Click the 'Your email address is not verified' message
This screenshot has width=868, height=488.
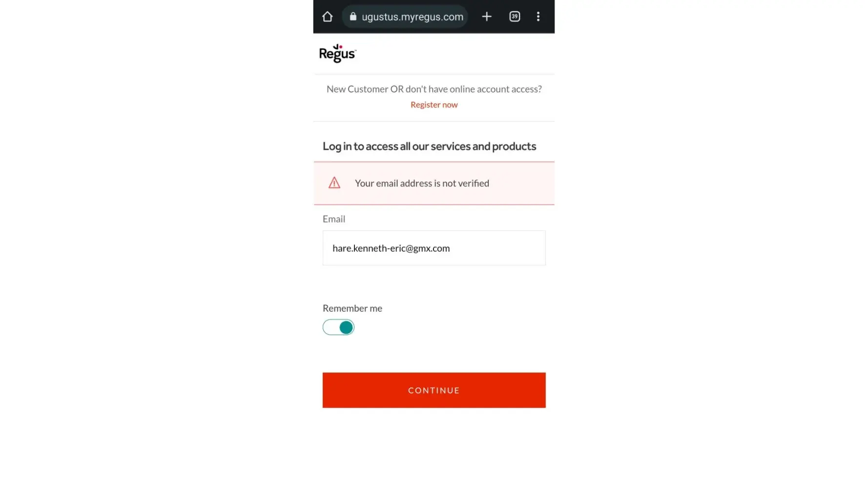421,183
